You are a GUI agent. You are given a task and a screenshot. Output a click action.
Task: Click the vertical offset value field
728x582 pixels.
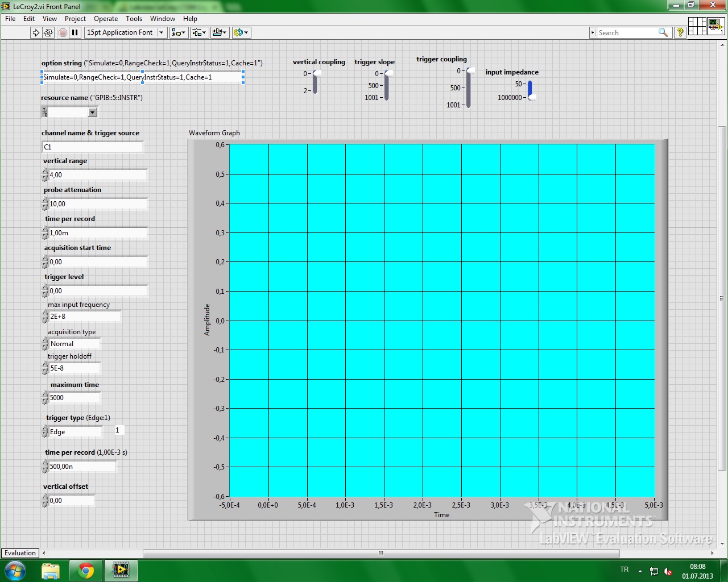pos(72,501)
